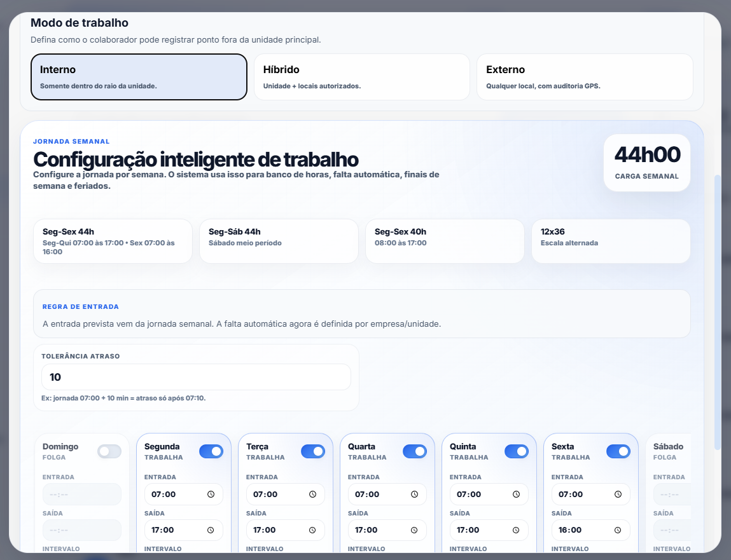Edit Quarta entrada time field
This screenshot has width=731, height=560.
(387, 495)
